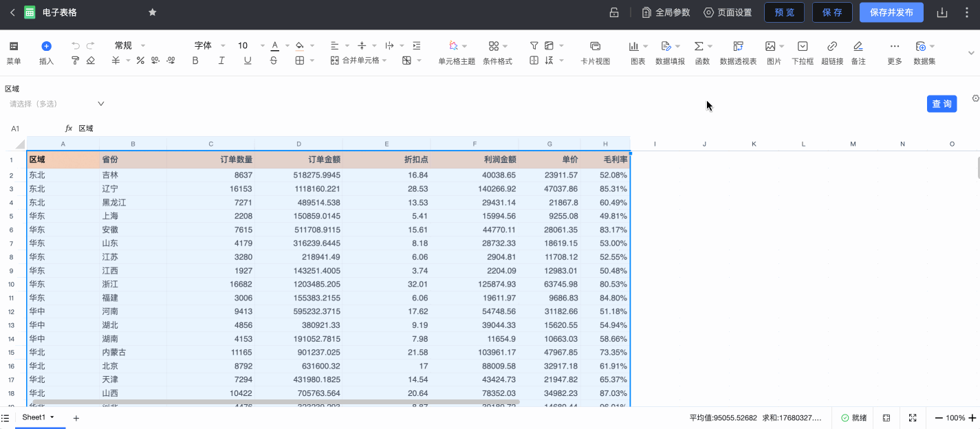
Task: Toggle italic formatting
Action: click(x=221, y=60)
